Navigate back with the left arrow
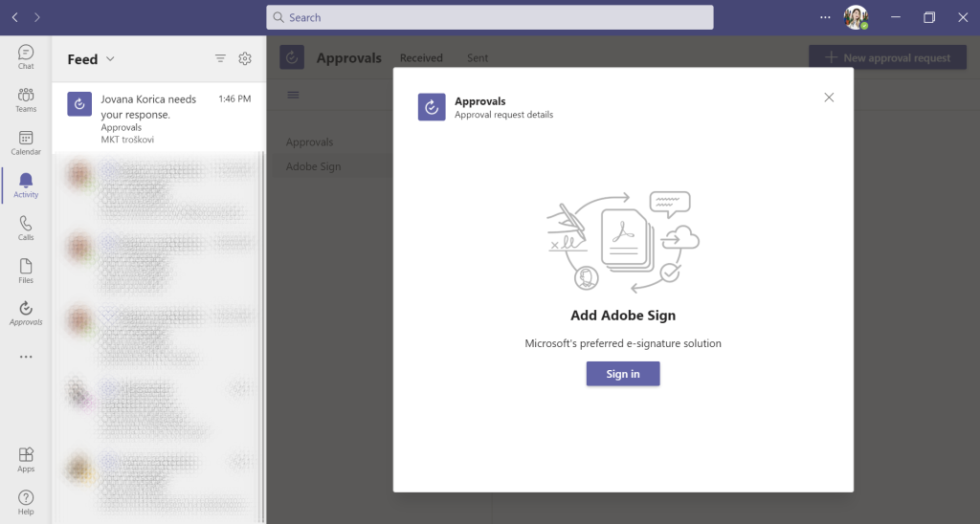980x524 pixels. (15, 17)
